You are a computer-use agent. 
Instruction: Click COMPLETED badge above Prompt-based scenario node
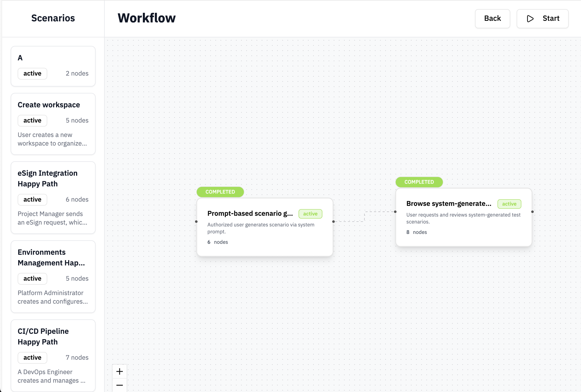coord(220,192)
